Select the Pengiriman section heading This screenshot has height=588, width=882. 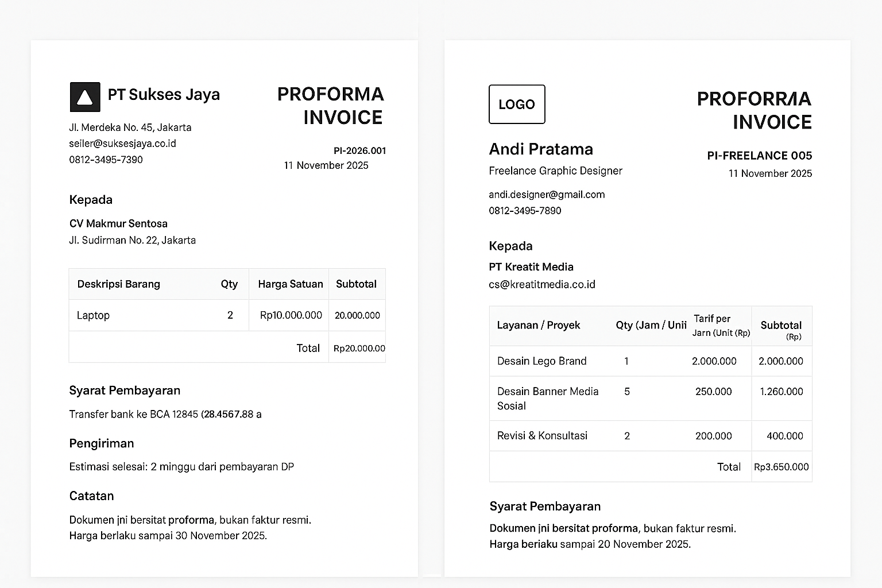tap(101, 443)
